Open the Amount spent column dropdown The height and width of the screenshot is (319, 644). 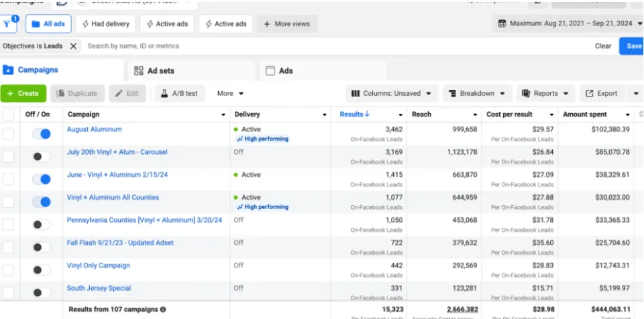pyautogui.click(x=628, y=115)
